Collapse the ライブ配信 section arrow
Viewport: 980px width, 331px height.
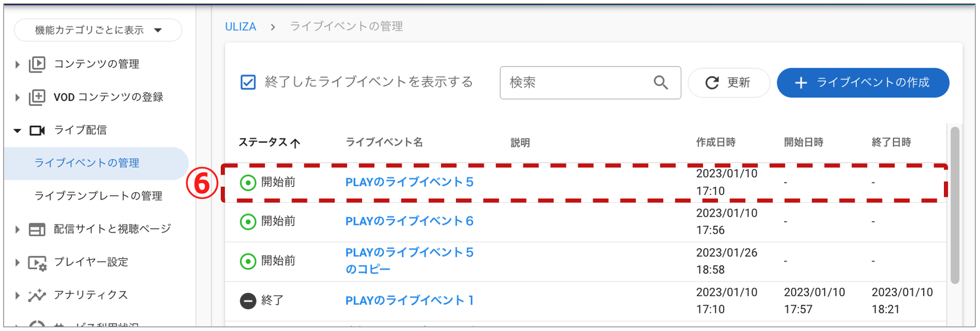coord(17,131)
